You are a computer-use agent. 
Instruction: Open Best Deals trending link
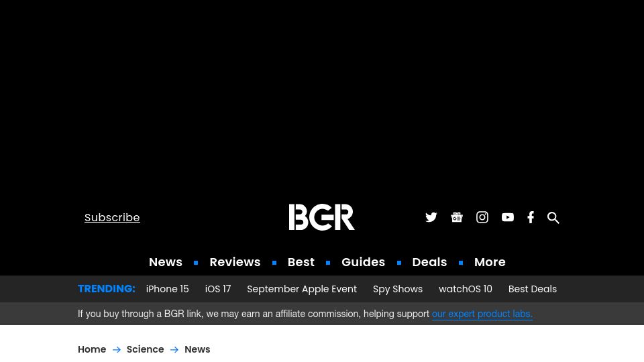pyautogui.click(x=533, y=289)
